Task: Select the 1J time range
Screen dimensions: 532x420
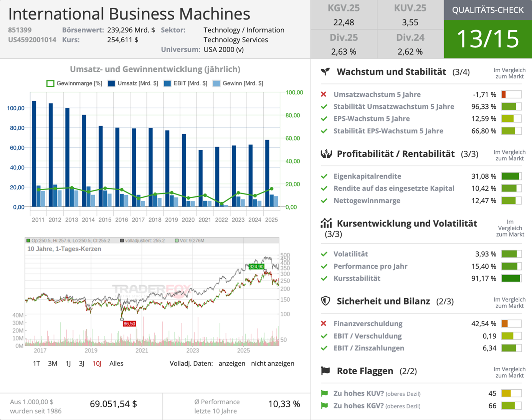Action: pyautogui.click(x=68, y=364)
